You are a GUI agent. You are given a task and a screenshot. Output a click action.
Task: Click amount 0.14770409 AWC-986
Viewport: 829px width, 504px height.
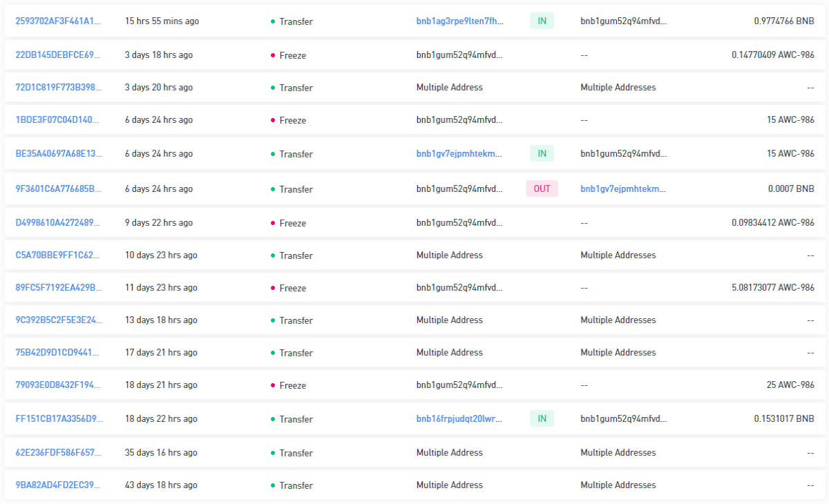[773, 55]
